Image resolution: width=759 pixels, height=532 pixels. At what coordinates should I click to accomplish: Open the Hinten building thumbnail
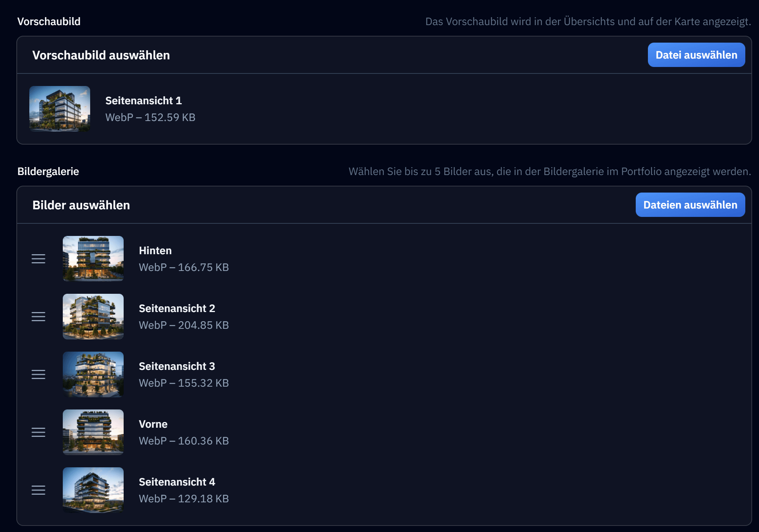tap(93, 259)
